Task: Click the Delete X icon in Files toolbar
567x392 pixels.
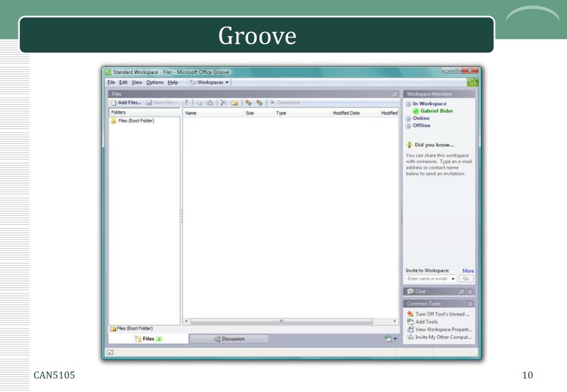Action: (223, 102)
